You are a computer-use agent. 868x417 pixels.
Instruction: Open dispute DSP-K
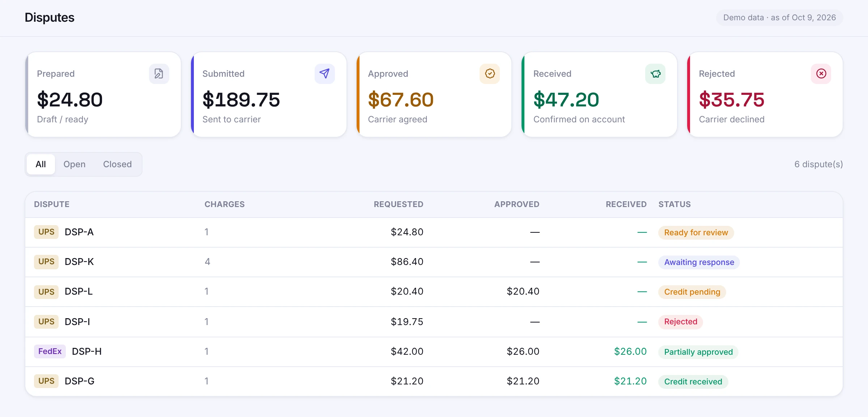point(79,262)
